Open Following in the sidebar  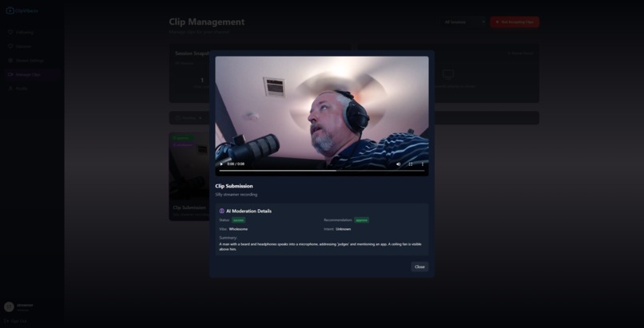click(31, 33)
